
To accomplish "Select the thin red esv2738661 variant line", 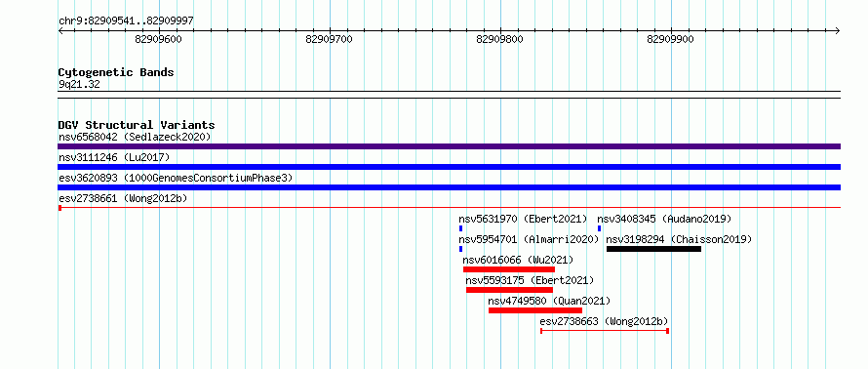I will (449, 208).
